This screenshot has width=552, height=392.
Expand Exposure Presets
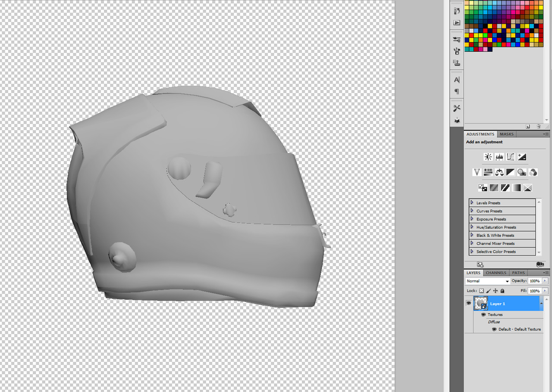pos(472,219)
